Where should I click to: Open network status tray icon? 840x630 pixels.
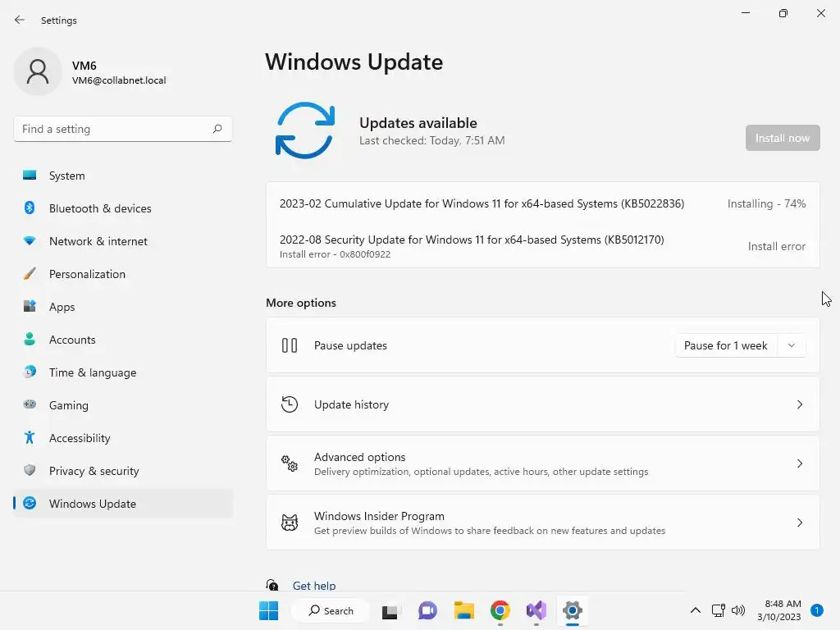[718, 610]
